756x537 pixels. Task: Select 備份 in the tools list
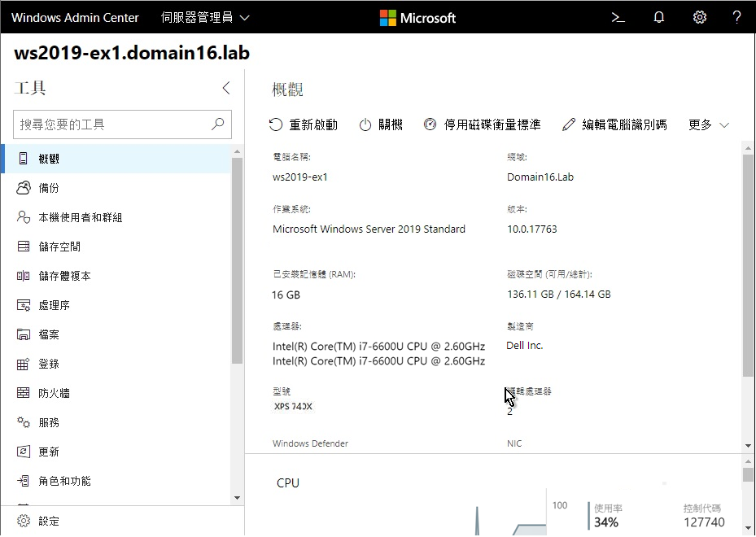click(116, 188)
